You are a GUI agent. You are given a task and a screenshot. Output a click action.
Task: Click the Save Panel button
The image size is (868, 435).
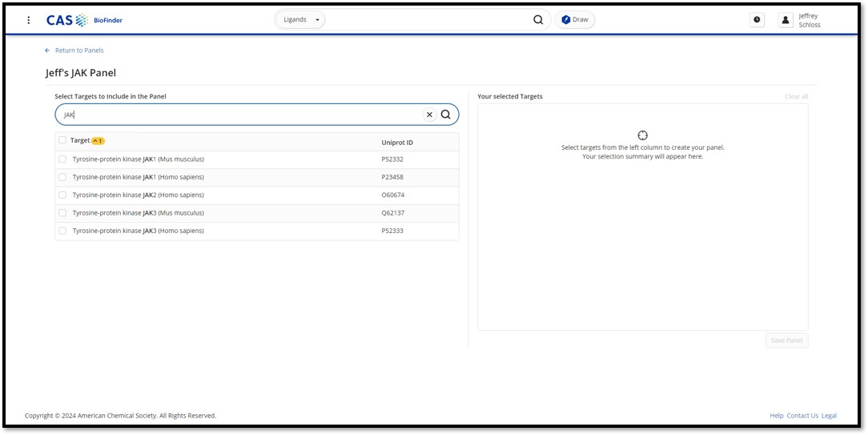[786, 340]
